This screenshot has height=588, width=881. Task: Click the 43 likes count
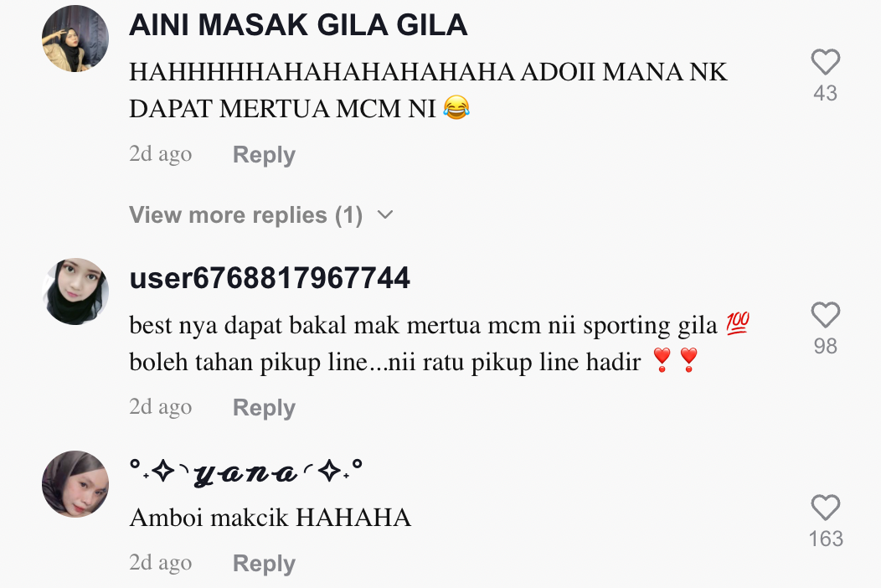click(x=826, y=93)
